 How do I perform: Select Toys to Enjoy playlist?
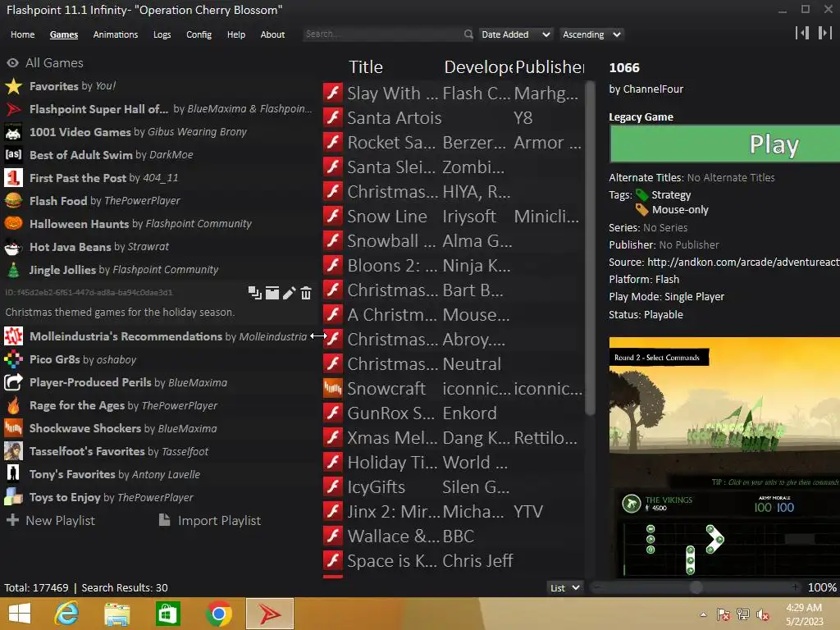click(158, 497)
